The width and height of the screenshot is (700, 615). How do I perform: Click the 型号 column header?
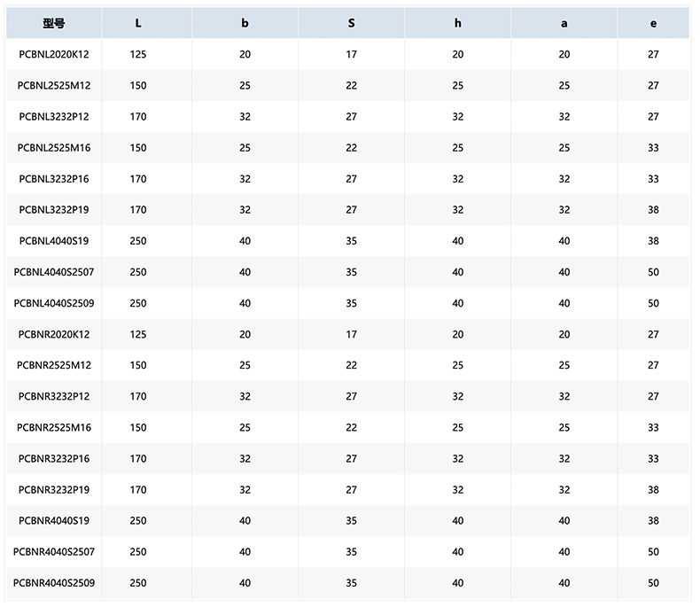click(54, 24)
